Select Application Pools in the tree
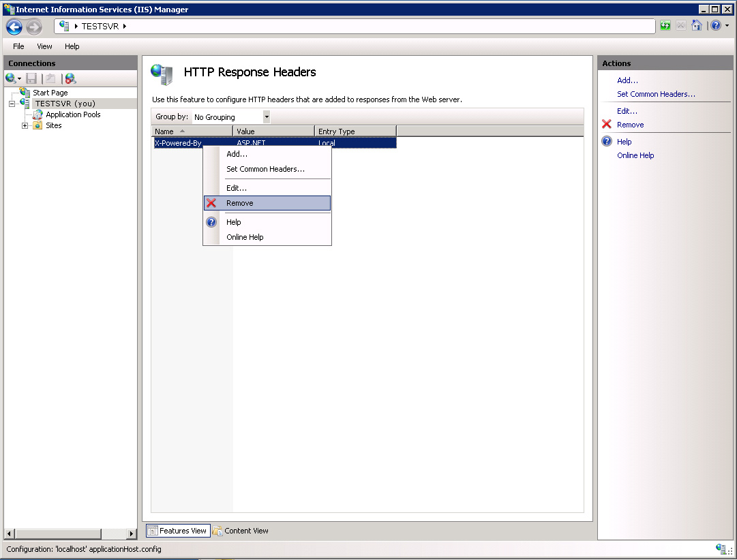Screen dimensions: 737x560 [x=73, y=114]
